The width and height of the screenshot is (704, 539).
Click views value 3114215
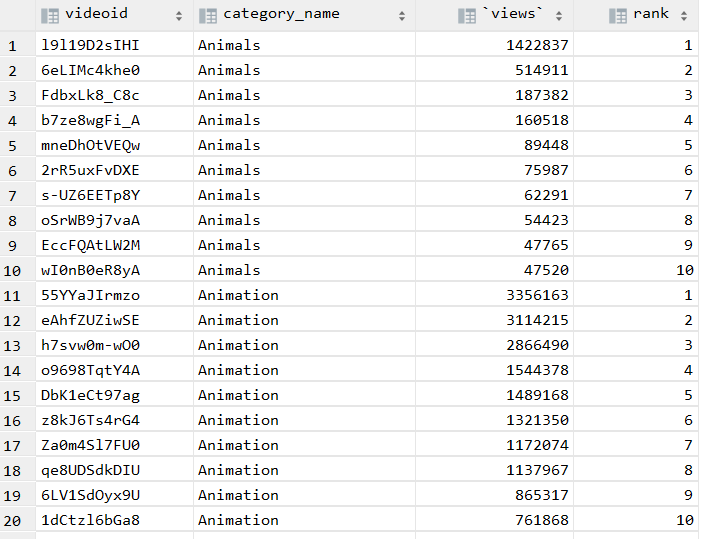(537, 320)
